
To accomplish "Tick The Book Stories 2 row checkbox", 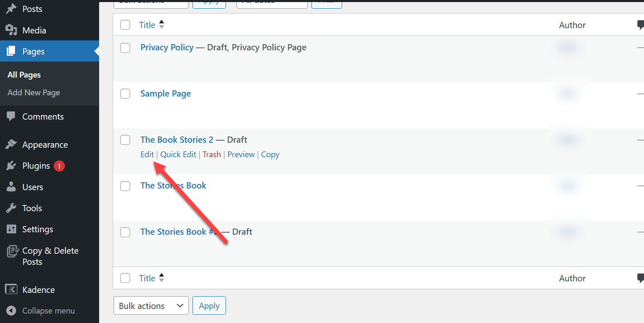I will [125, 140].
